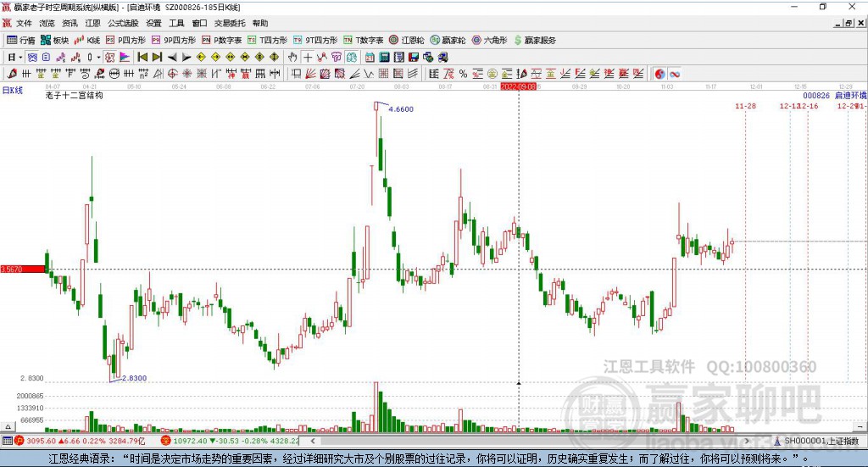Click the stock code 000826
868x467 pixels.
(816, 95)
